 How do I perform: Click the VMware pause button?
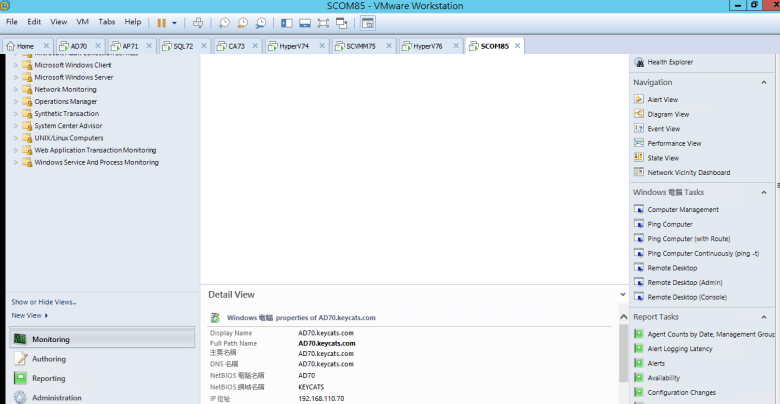click(x=161, y=22)
